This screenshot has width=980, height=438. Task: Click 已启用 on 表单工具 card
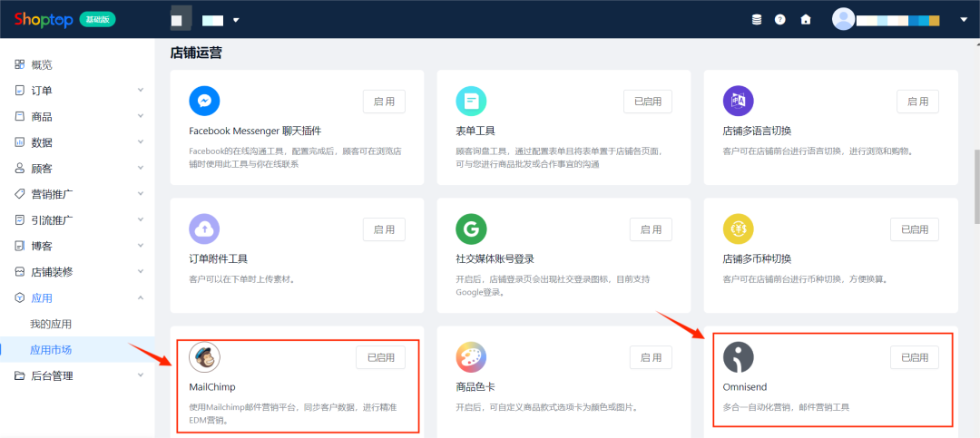pyautogui.click(x=648, y=102)
